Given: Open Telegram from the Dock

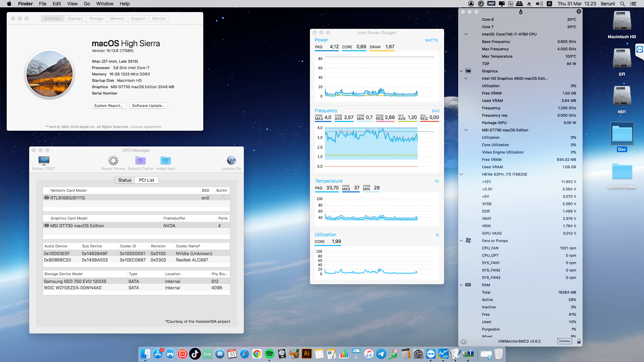Looking at the screenshot, I should tap(381, 354).
